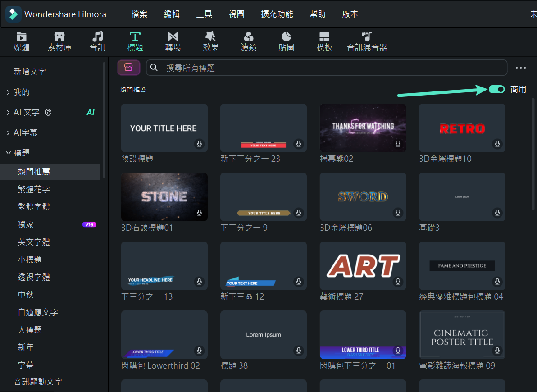Screen dimensions: 537x392
Task: Download the 藝術標題 27 title
Action: [398, 282]
